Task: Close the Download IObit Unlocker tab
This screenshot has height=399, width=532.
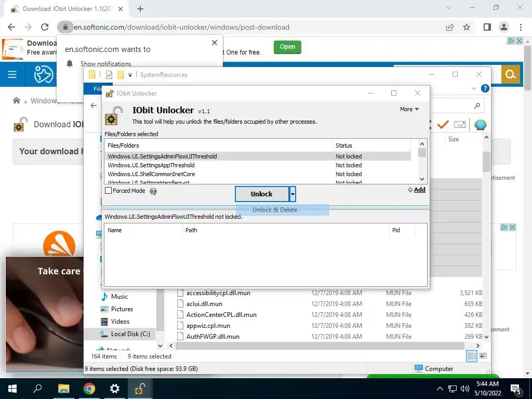Action: point(121,9)
